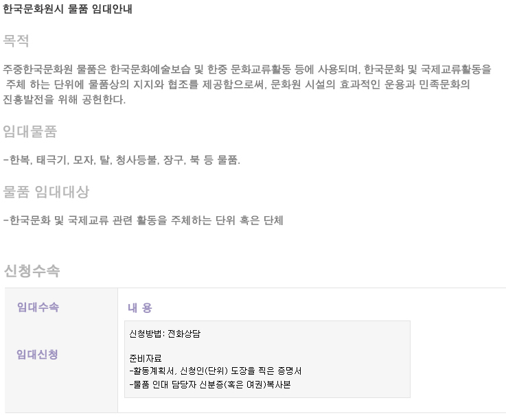Click the 신분증(혹은 여권)복사본 requirement line
The height and width of the screenshot is (420, 506).
pos(210,384)
